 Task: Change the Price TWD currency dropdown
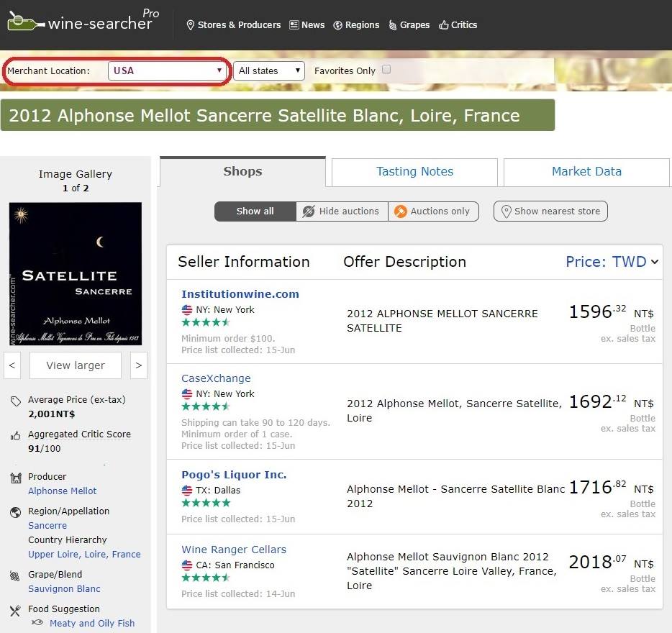click(x=612, y=262)
